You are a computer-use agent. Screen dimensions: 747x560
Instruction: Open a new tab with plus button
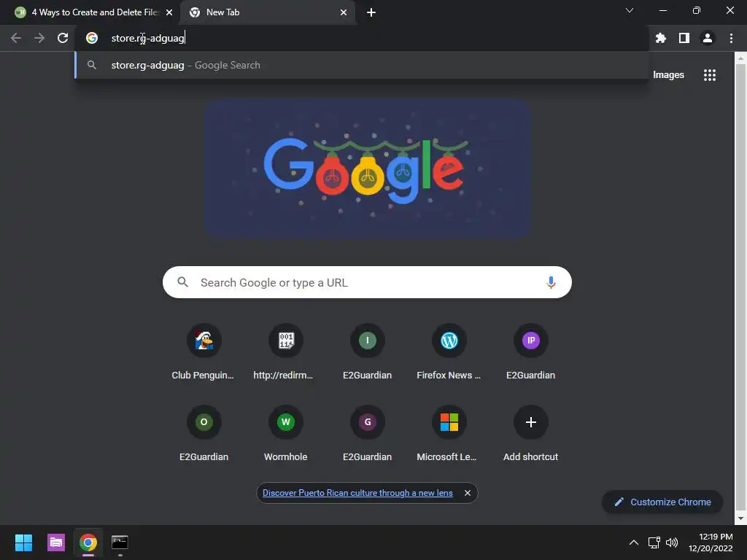click(371, 12)
